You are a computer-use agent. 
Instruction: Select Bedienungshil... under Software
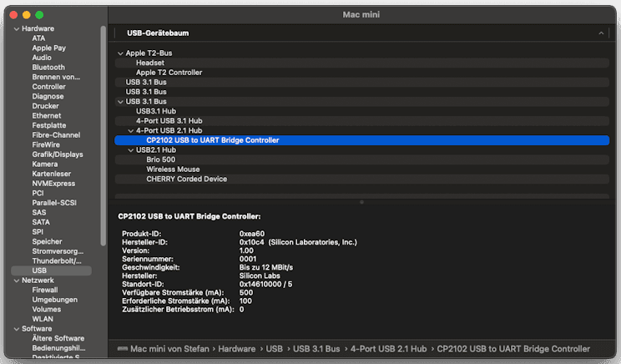[58, 348]
